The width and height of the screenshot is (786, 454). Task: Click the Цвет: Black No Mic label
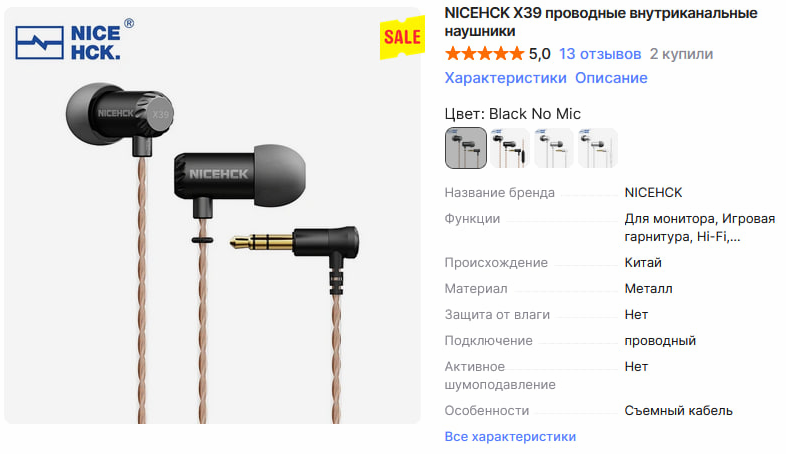(512, 114)
